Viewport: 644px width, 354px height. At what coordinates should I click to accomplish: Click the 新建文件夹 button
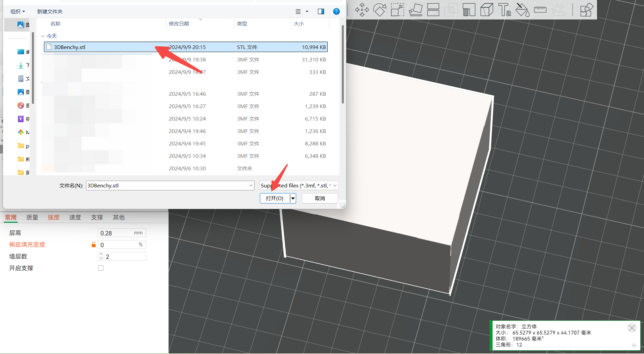[x=50, y=11]
